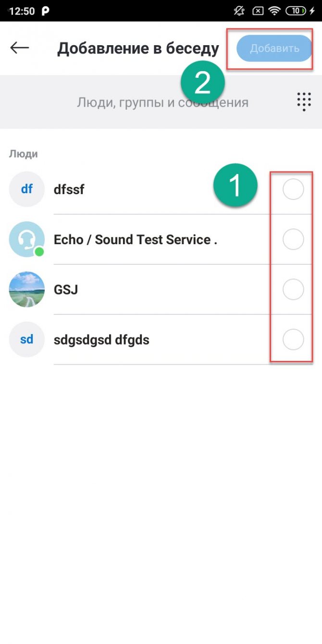The height and width of the screenshot is (644, 322).
Task: Select the dfssf contact checkbox
Action: [x=293, y=189]
